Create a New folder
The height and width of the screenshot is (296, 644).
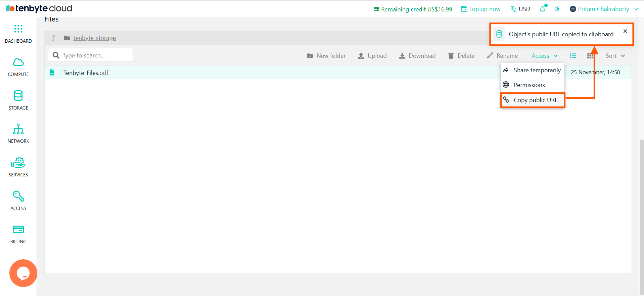point(326,56)
